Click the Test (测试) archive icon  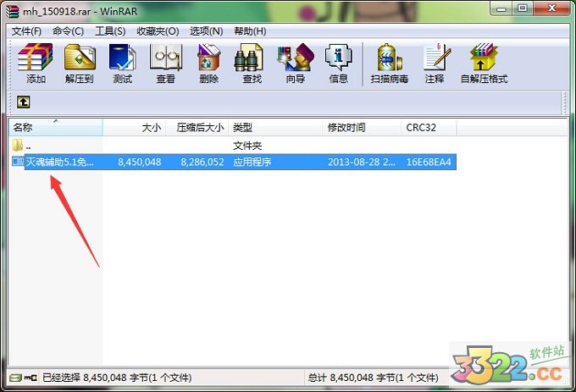tap(123, 57)
